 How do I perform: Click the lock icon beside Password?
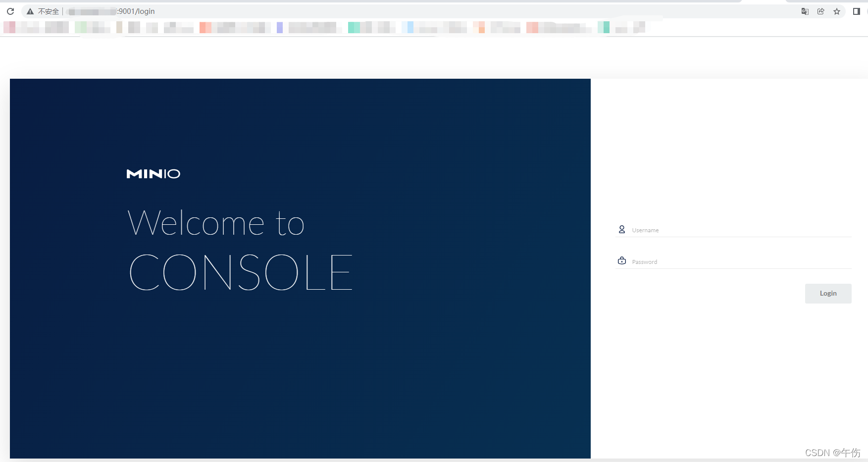coord(622,260)
